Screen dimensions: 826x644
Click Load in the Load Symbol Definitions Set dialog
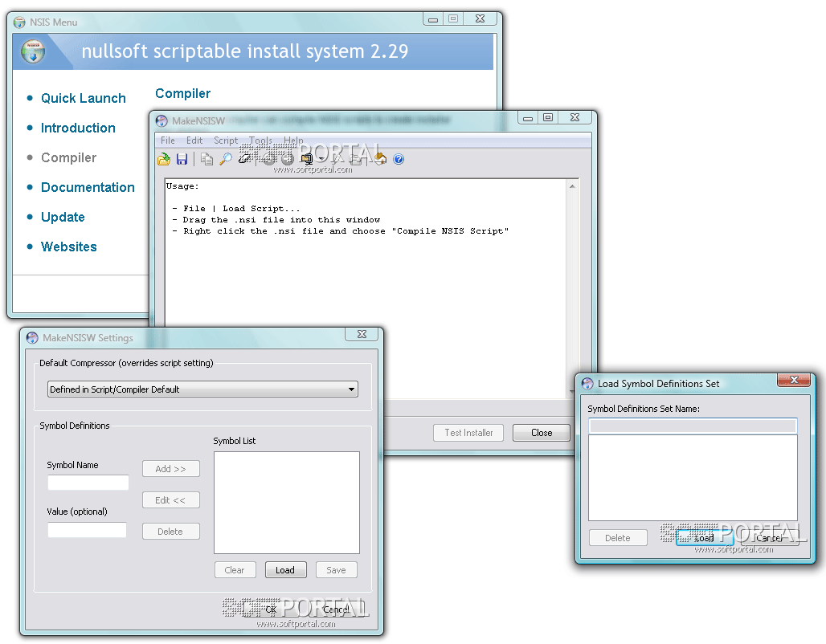(x=705, y=538)
